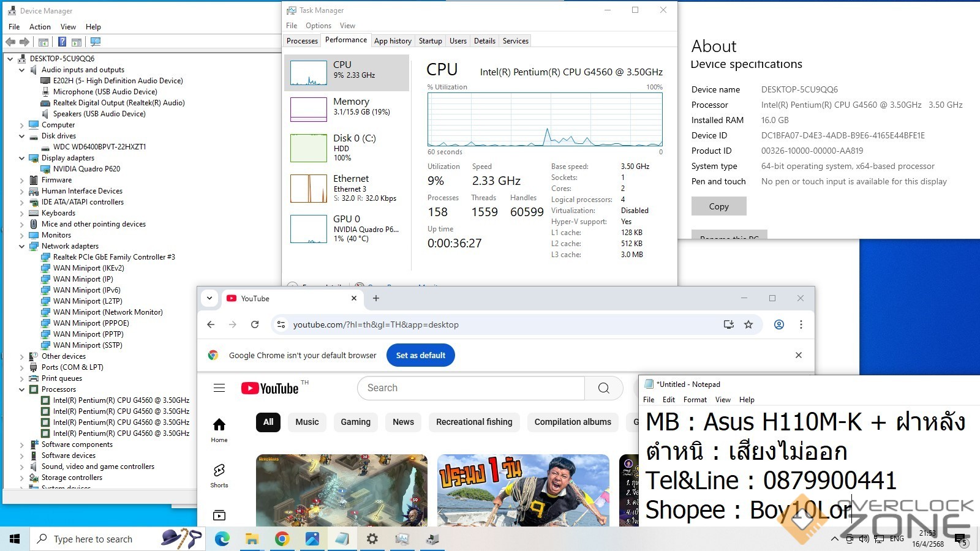Click Copy under device specifications

[718, 206]
